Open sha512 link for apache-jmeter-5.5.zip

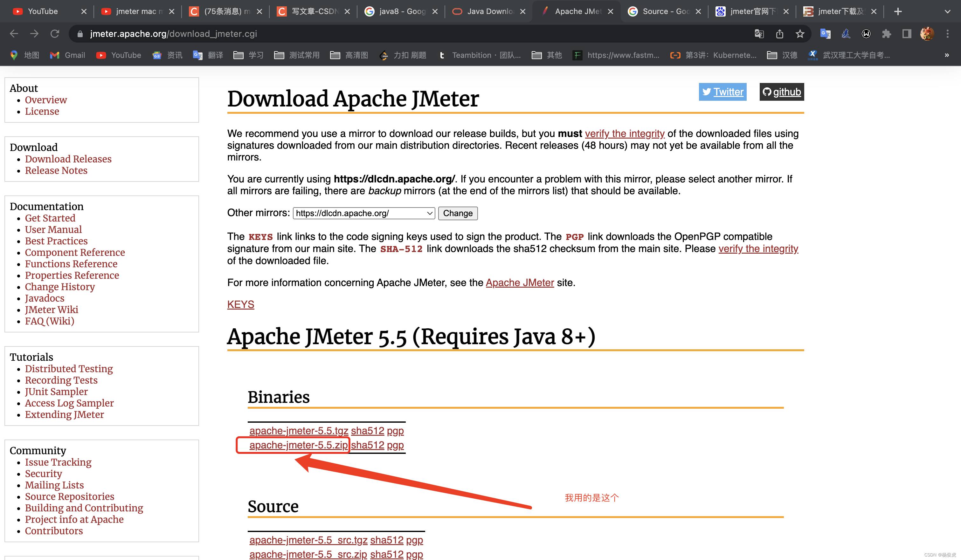click(x=368, y=445)
